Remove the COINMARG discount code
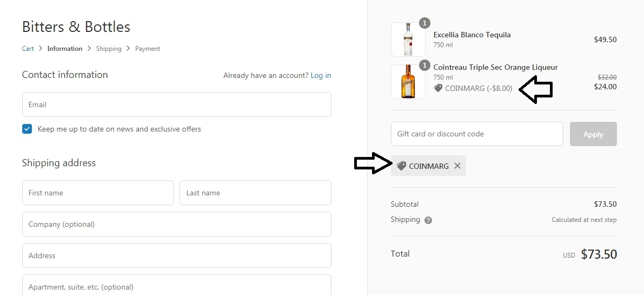 (457, 166)
